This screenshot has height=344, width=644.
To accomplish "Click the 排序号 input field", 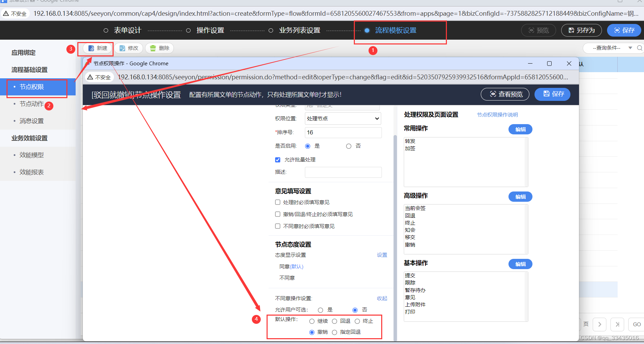I will click(343, 133).
